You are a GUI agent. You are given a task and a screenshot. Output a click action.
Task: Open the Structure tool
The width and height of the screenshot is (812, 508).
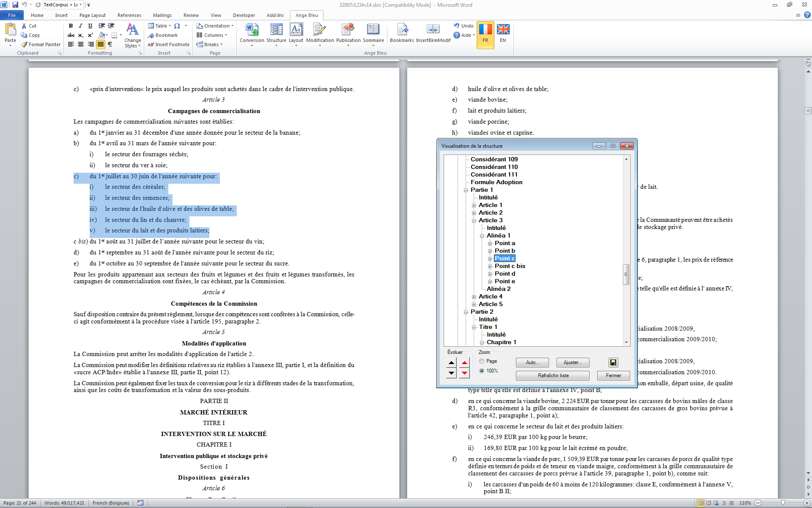[276, 34]
